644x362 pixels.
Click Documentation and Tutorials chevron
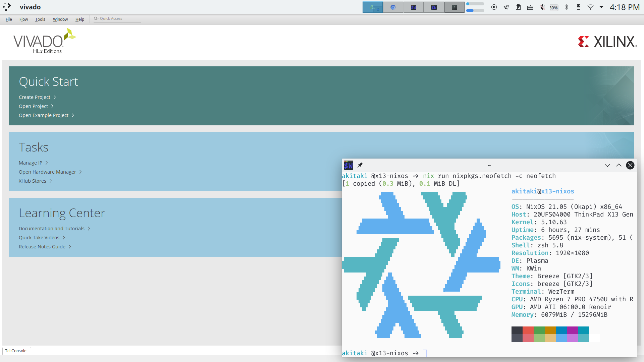pos(89,229)
